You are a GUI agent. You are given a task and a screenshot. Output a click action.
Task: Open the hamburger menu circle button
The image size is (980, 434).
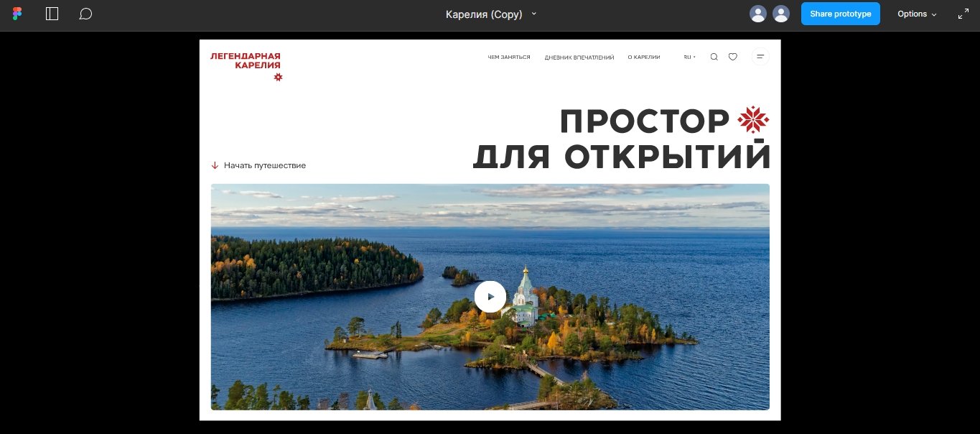(760, 57)
